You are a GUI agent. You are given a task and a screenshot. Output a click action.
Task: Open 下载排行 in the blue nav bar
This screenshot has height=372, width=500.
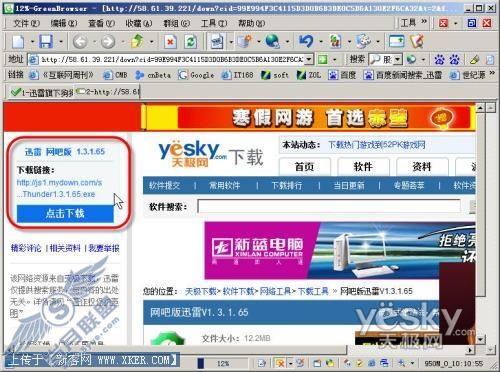(x=287, y=186)
